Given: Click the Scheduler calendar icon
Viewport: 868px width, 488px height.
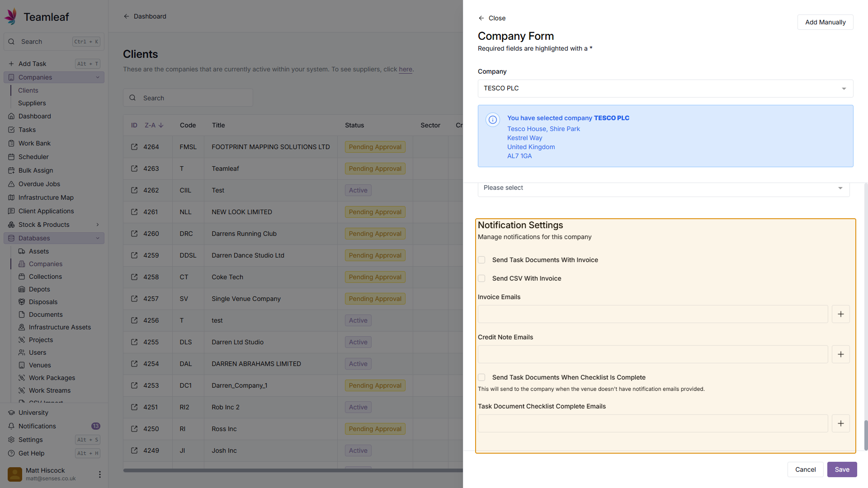Looking at the screenshot, I should pyautogui.click(x=11, y=157).
